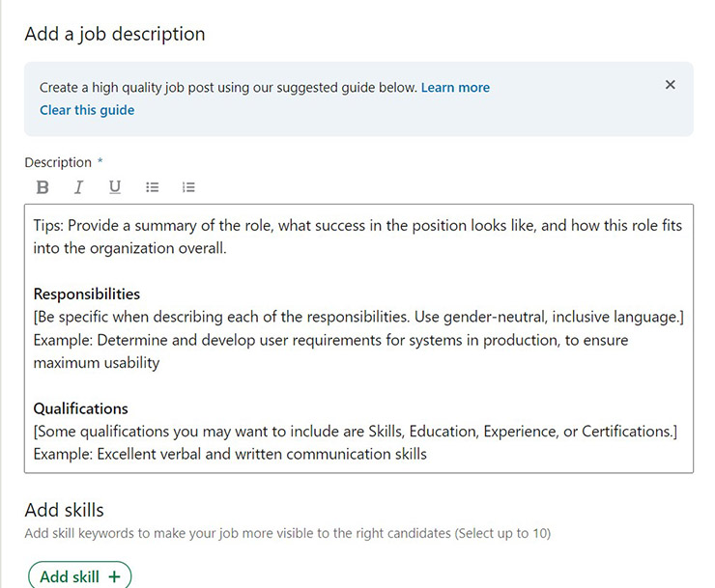Click the Description field label
The width and height of the screenshot is (715, 588).
click(58, 163)
